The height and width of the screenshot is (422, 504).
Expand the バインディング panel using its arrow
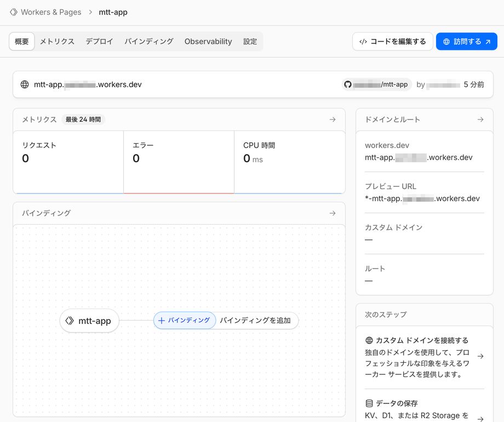(333, 213)
